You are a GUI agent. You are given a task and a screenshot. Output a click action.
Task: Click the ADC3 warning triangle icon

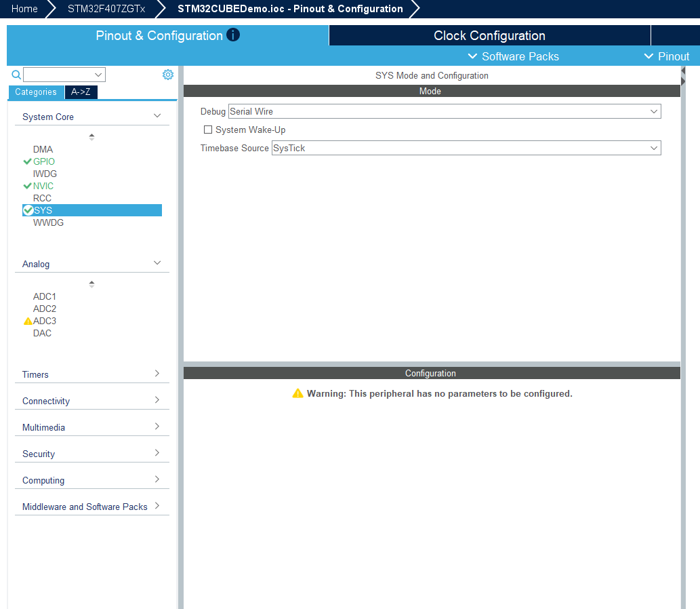pos(28,321)
